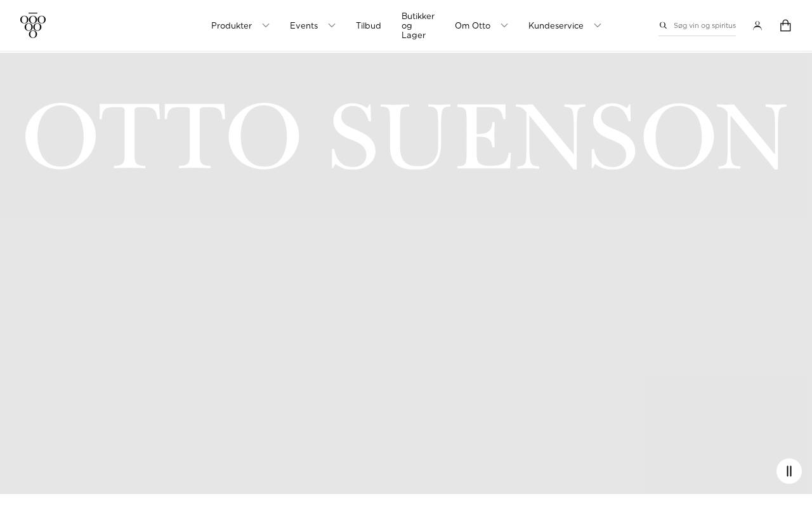Open the Om Otto menu
812x508 pixels.
[x=473, y=25]
